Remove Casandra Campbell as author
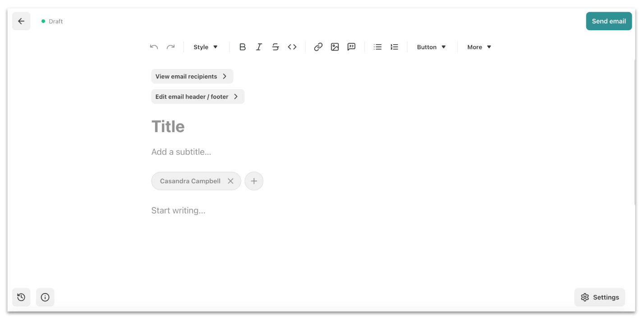This screenshot has width=644, height=321. click(x=230, y=181)
